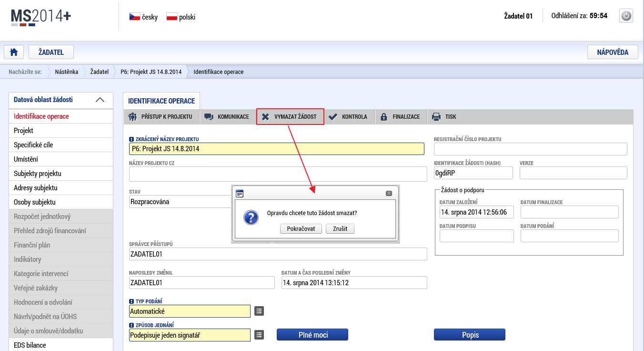Viewport: 644px width, 351px height.
Task: Click Tisk print toolbar item
Action: 444,117
